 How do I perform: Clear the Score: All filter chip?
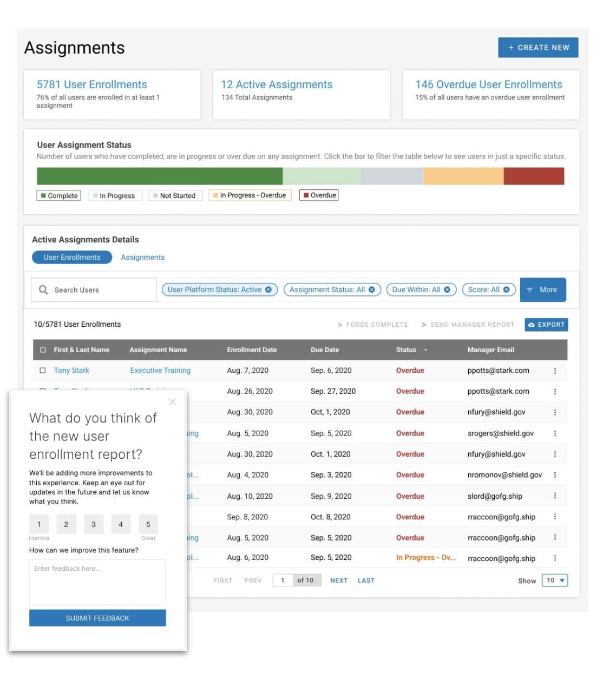tap(507, 289)
